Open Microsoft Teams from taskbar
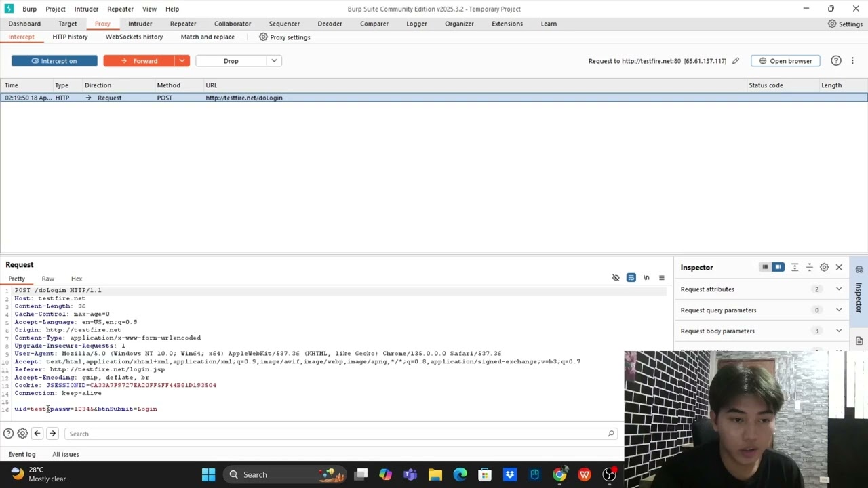This screenshot has width=868, height=488. [x=410, y=474]
